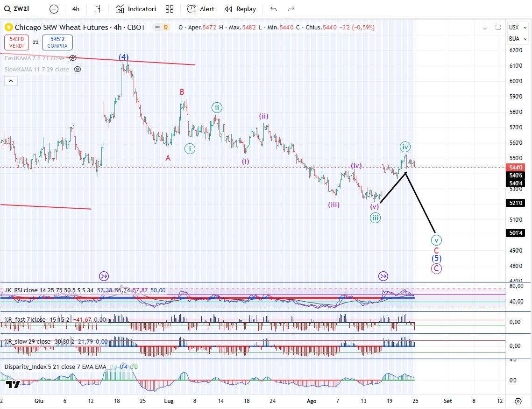Show the SlowKAMA indicator via eye icon
The image size is (532, 409).
(78, 69)
